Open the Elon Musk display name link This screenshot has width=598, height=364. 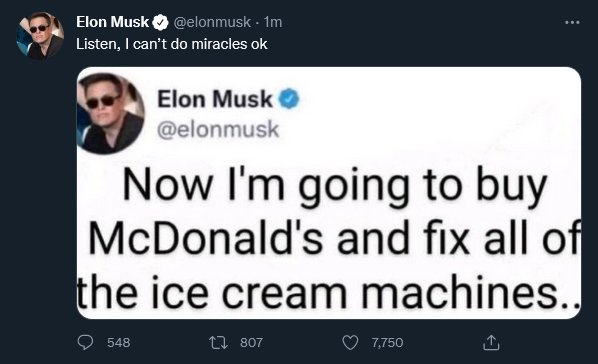(113, 22)
